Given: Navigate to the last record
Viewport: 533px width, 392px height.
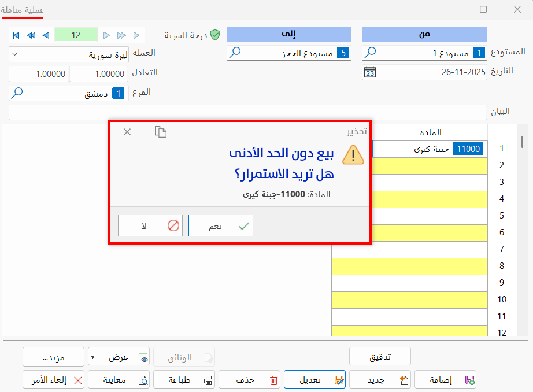Looking at the screenshot, I should pos(136,35).
